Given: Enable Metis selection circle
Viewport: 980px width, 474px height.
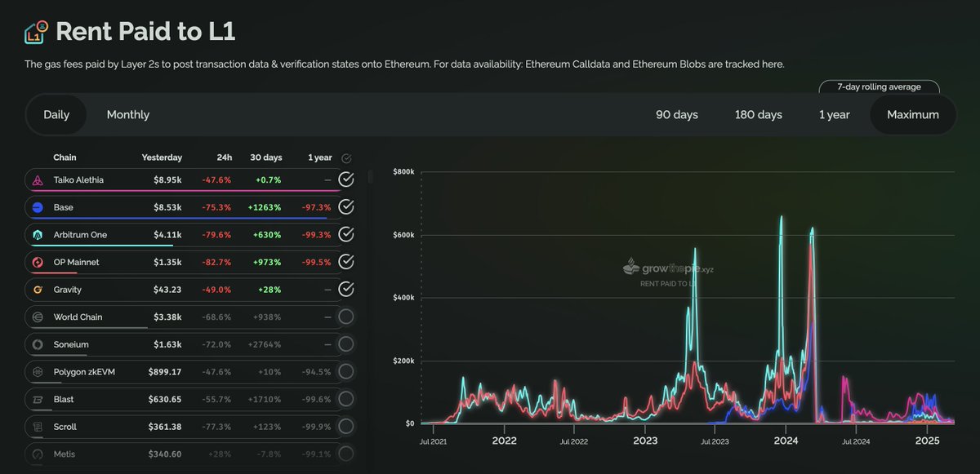Looking at the screenshot, I should [x=346, y=454].
